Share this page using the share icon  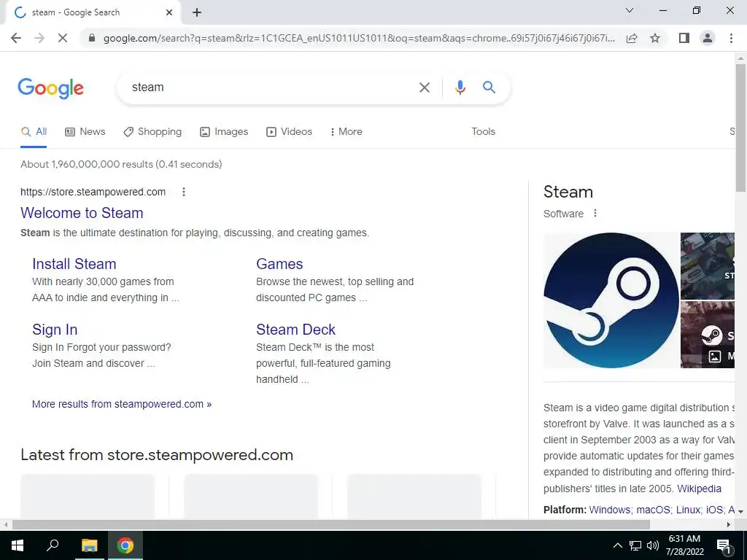(632, 38)
